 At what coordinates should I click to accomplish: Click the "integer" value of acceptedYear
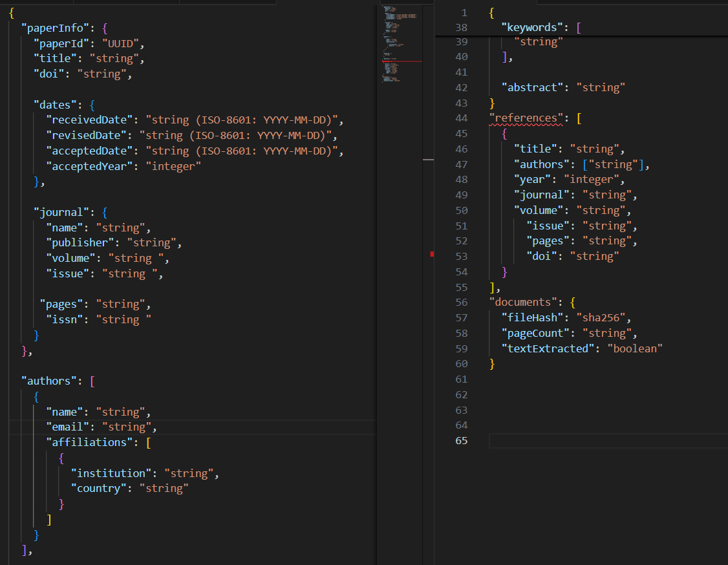click(173, 167)
